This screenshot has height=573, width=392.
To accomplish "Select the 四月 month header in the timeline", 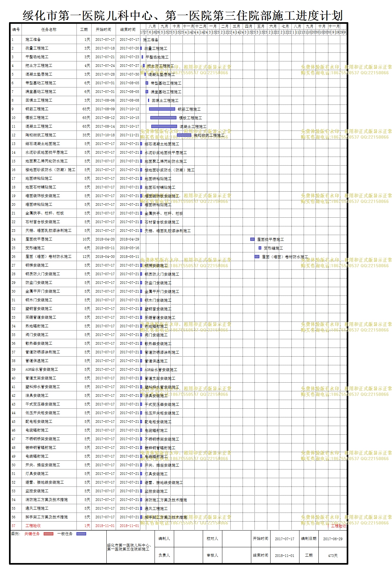I will click(249, 26).
